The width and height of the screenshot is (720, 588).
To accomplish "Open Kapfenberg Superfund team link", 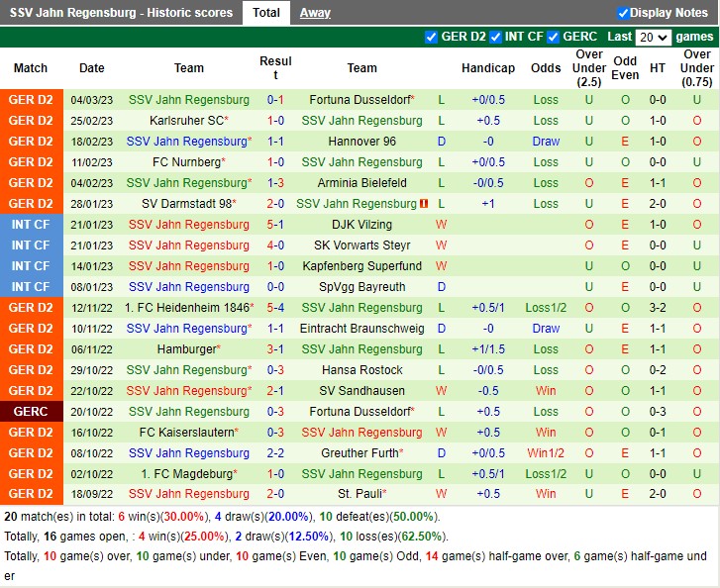I will click(361, 265).
